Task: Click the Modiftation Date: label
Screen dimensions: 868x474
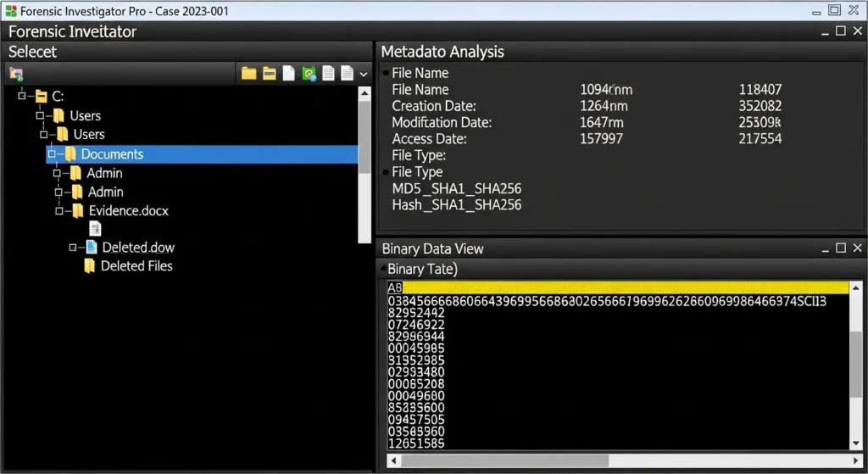Action: point(442,122)
